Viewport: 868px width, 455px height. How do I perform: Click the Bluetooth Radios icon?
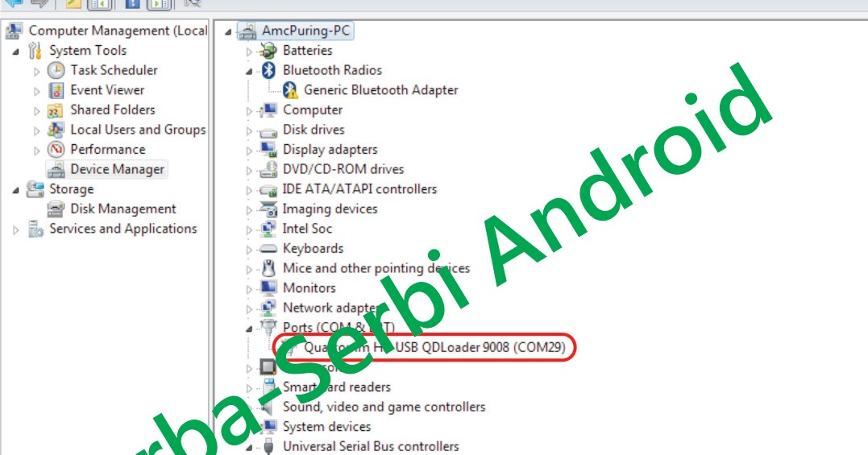[268, 70]
